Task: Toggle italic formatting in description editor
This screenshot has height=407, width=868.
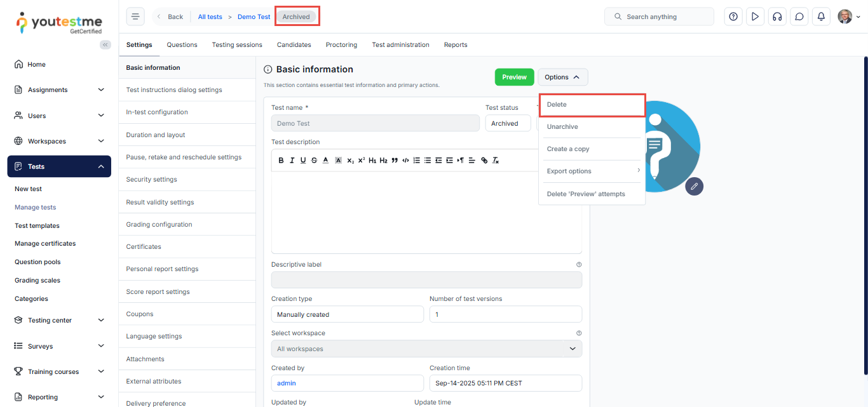Action: [x=292, y=161]
